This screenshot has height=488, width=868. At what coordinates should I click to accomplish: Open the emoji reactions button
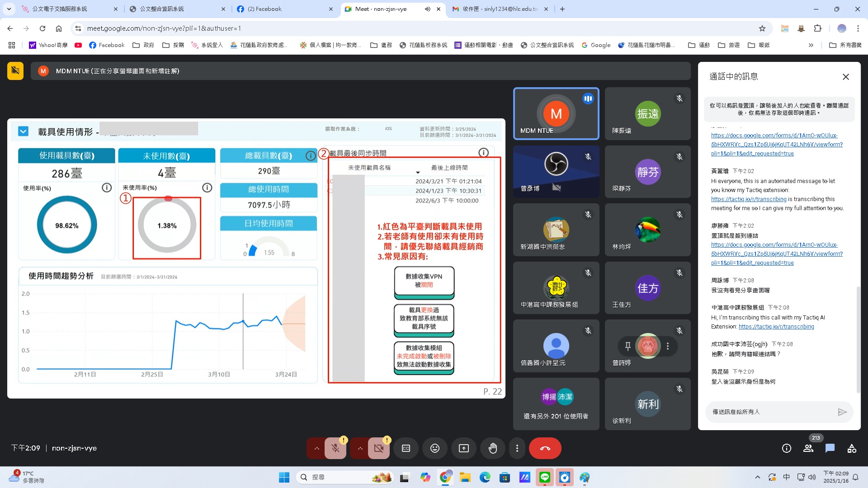[x=435, y=448]
